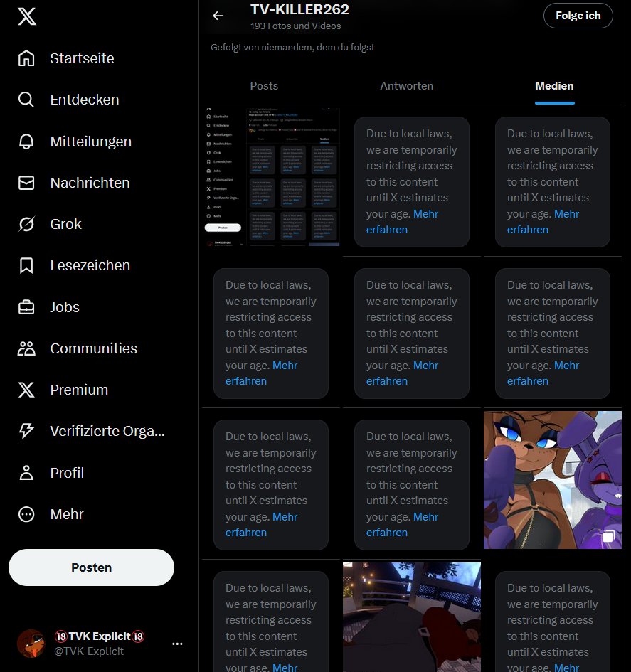Switch to the Antworten tab
631x672 pixels.
[406, 86]
